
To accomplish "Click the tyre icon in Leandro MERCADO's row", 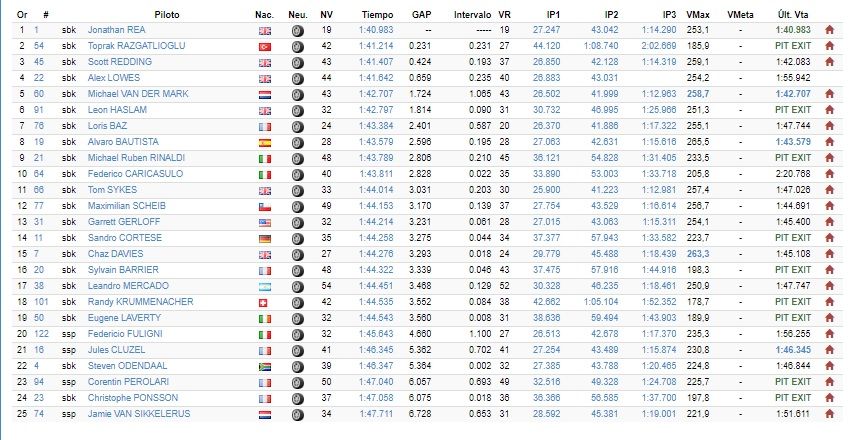I will tap(297, 286).
